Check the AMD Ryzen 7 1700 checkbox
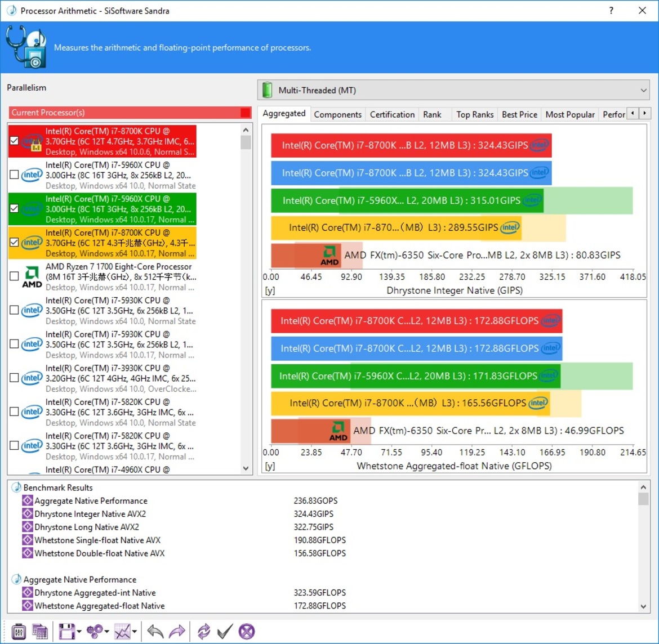Image resolution: width=659 pixels, height=644 pixels. (14, 276)
